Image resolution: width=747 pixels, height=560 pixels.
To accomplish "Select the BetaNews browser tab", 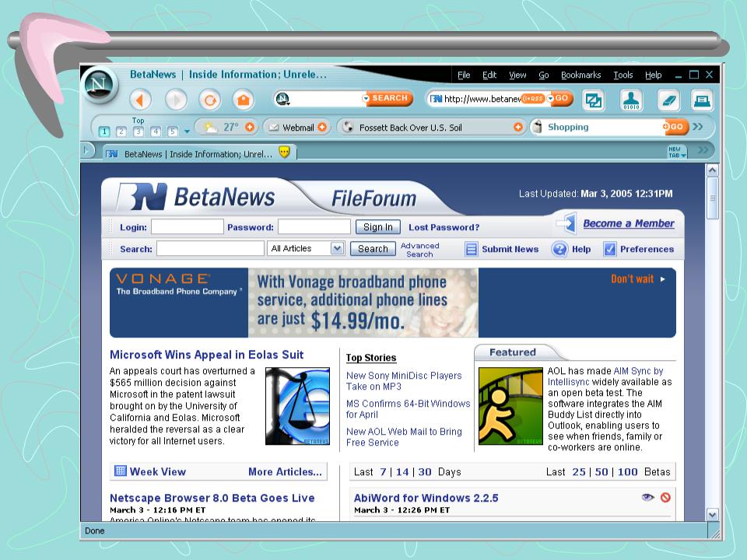I will pos(198,153).
